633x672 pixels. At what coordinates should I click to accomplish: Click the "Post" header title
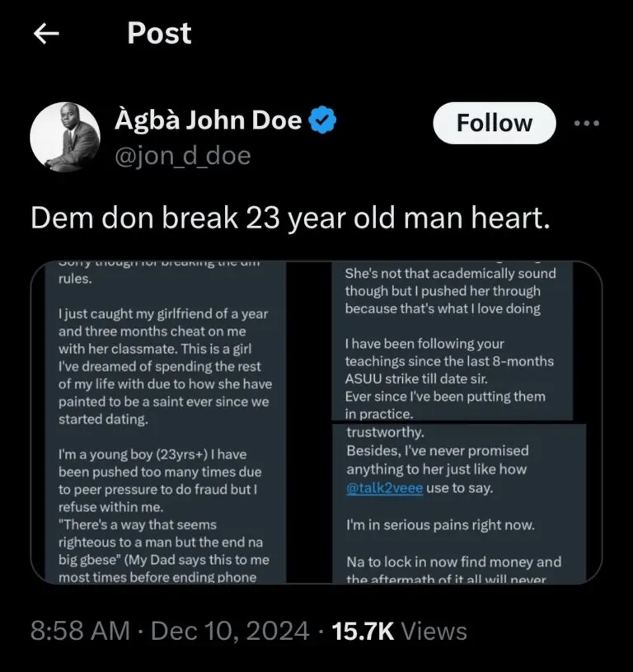click(159, 33)
